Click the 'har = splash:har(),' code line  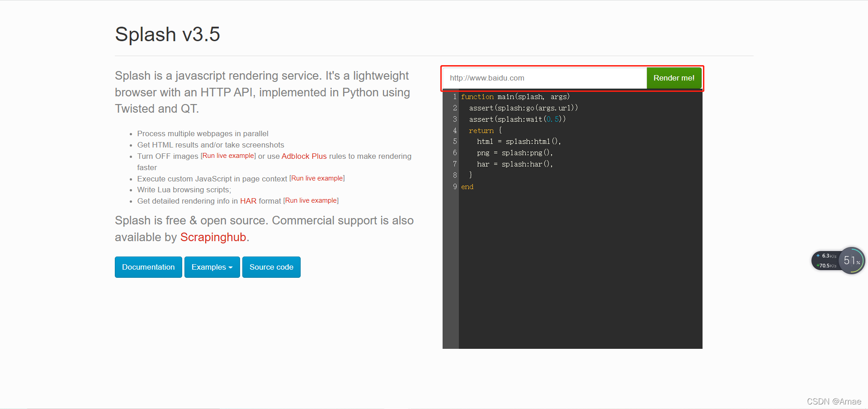click(x=515, y=164)
